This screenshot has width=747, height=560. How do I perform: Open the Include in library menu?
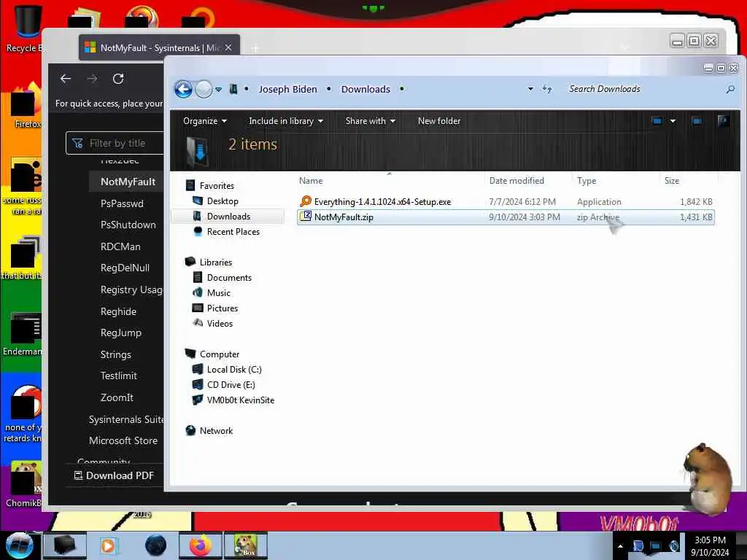[x=286, y=121]
